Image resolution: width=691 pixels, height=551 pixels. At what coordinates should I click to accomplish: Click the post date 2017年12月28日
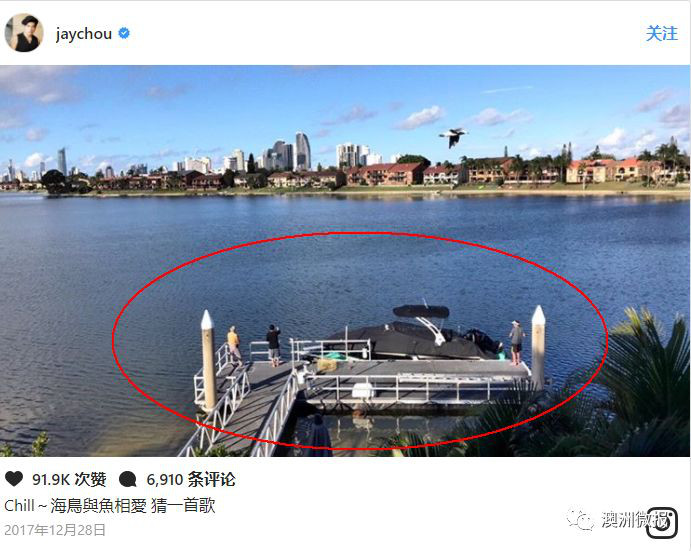coord(55,530)
